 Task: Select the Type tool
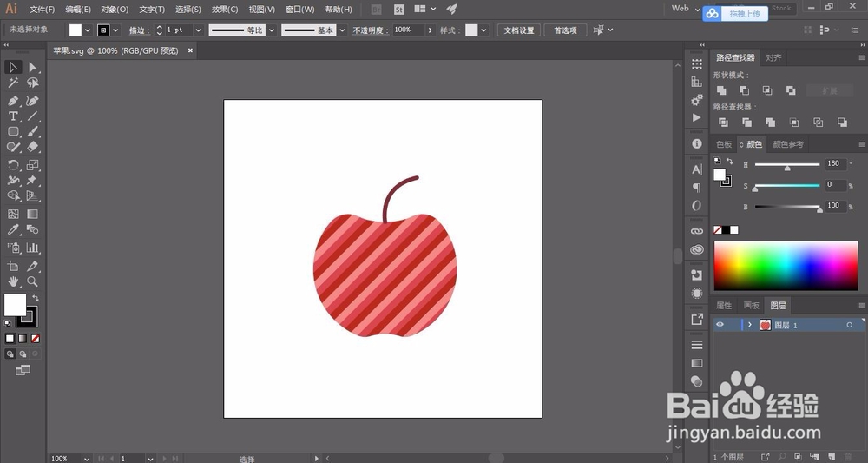pos(13,116)
